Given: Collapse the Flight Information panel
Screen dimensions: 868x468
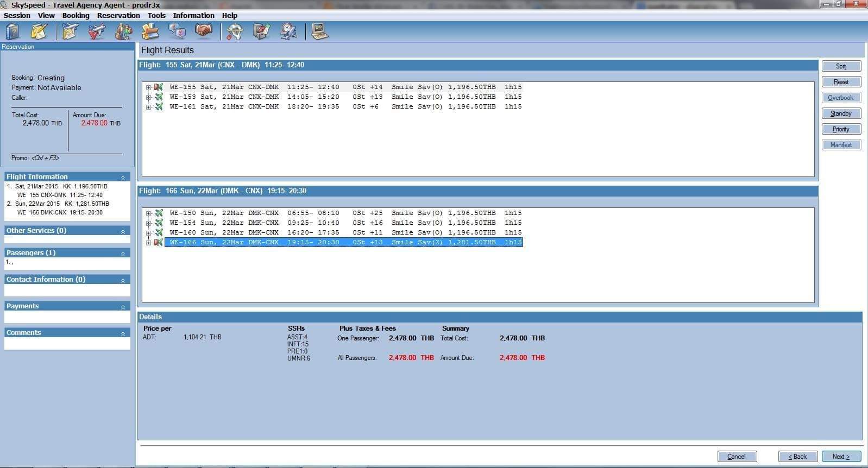Looking at the screenshot, I should click(x=123, y=178).
